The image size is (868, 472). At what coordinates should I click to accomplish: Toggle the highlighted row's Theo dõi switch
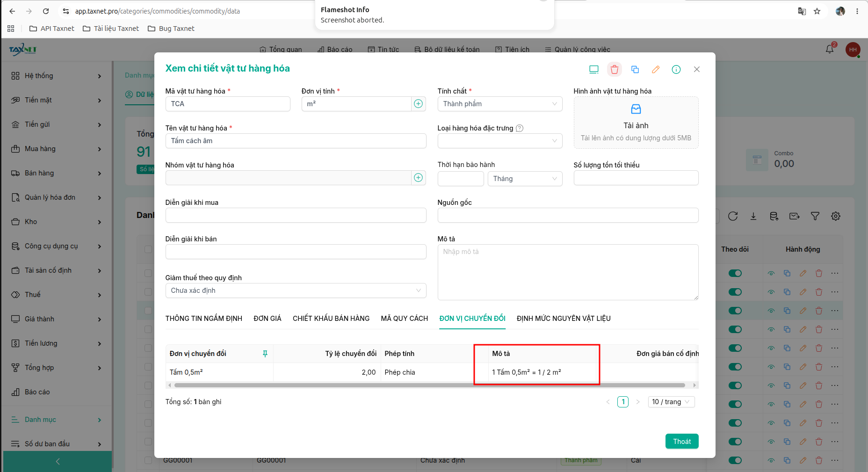coord(735,311)
